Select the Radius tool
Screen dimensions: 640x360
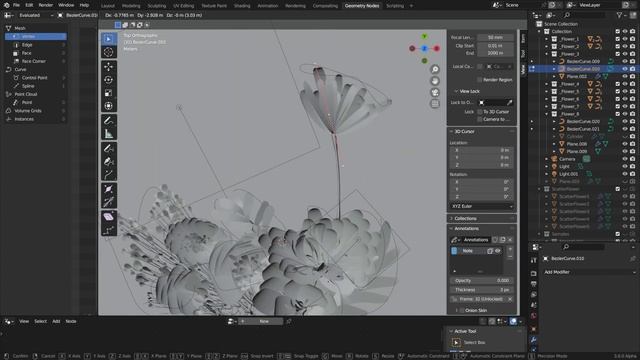coord(109,189)
